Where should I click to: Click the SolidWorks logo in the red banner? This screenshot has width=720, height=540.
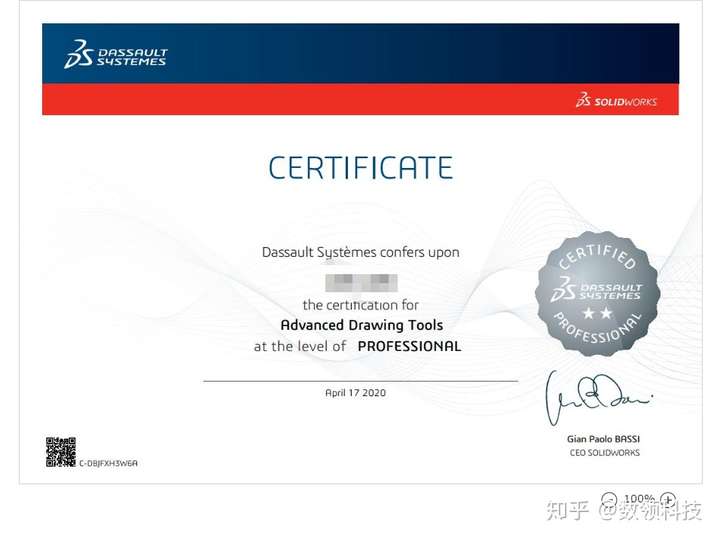(x=616, y=100)
